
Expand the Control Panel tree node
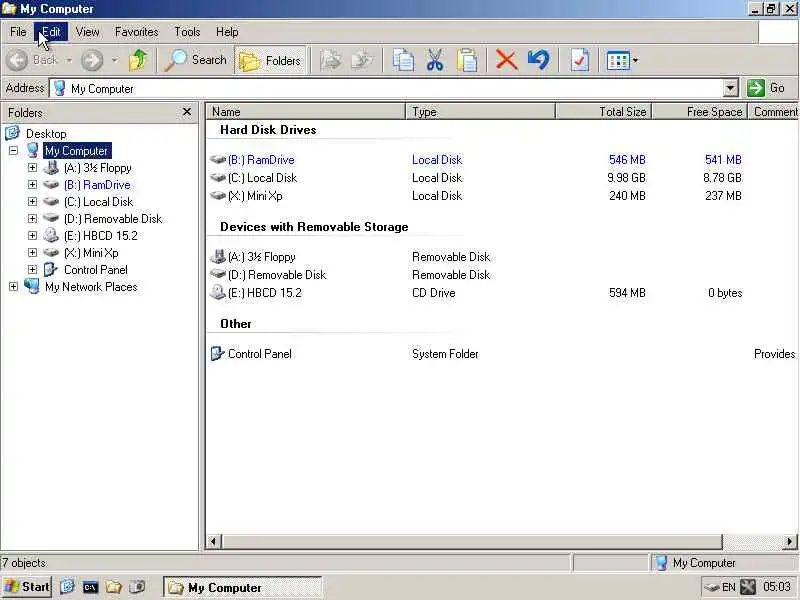coord(32,269)
